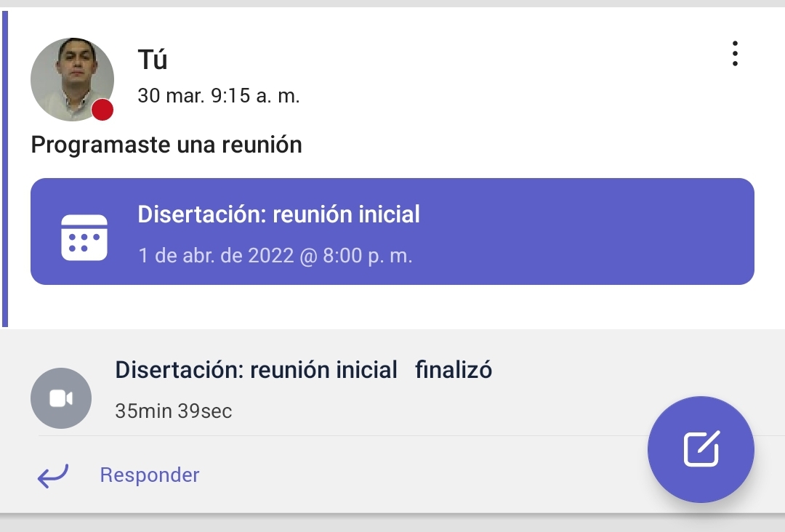Tap the calendar icon on the meeting card
The height and width of the screenshot is (532, 785).
tap(84, 237)
